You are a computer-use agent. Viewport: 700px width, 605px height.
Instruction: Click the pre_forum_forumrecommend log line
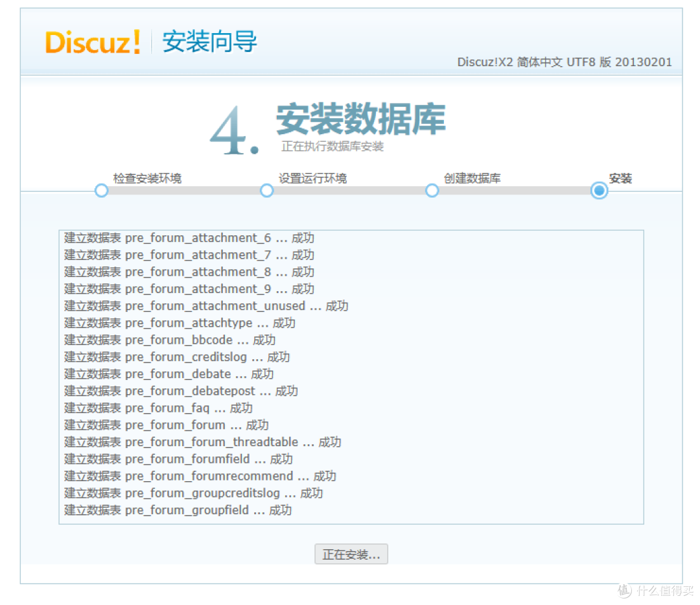tap(200, 475)
